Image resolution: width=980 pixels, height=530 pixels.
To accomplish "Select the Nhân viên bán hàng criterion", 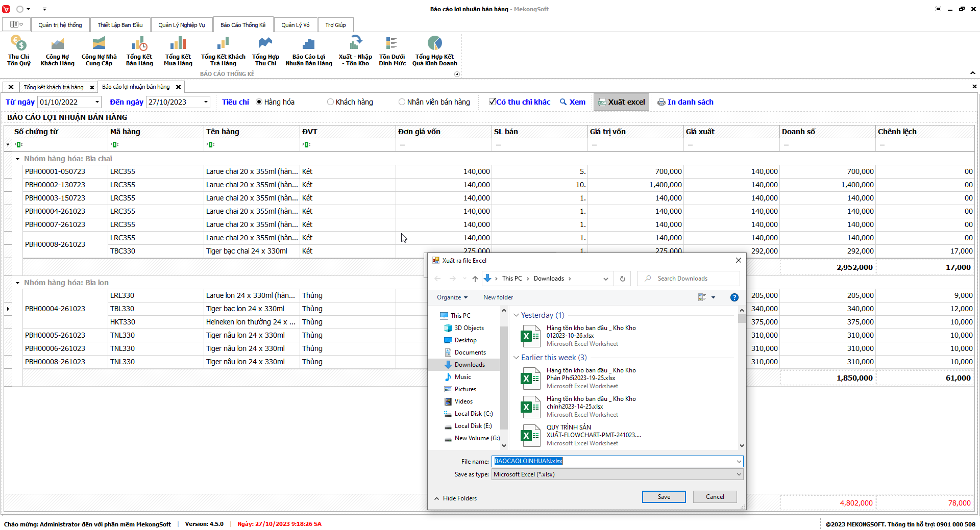I will pyautogui.click(x=402, y=102).
